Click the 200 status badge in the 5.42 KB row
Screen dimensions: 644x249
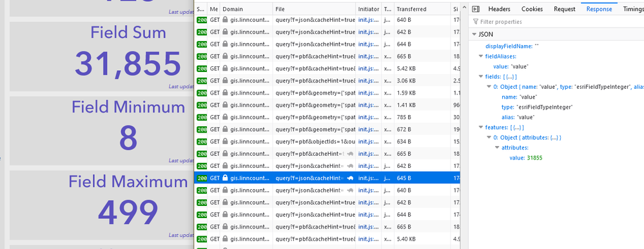tap(202, 68)
